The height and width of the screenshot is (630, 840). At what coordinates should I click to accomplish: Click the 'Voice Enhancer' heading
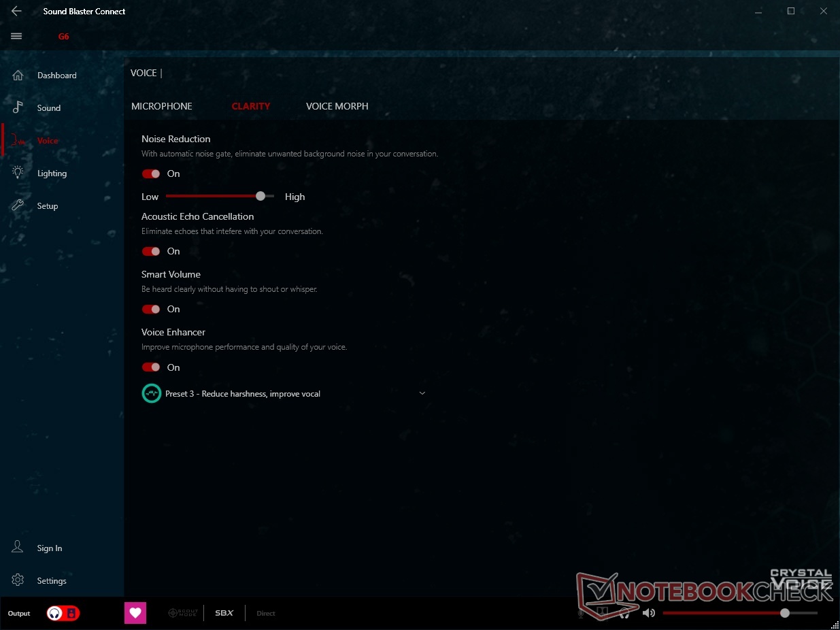173,332
